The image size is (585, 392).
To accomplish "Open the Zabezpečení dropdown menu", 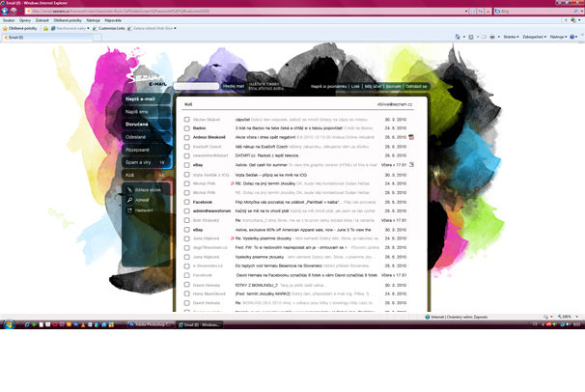I will (535, 37).
